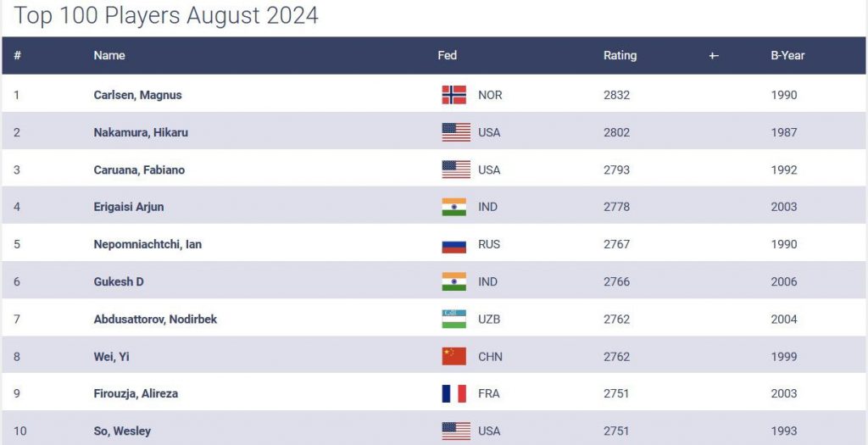868x445 pixels.
Task: Click China flag beside Wei, Yi
Action: pos(454,357)
